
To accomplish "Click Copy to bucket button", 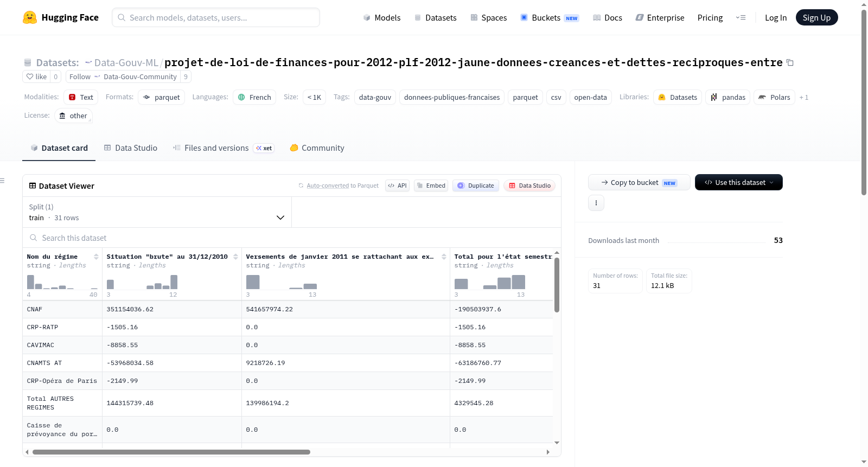I will click(x=639, y=182).
